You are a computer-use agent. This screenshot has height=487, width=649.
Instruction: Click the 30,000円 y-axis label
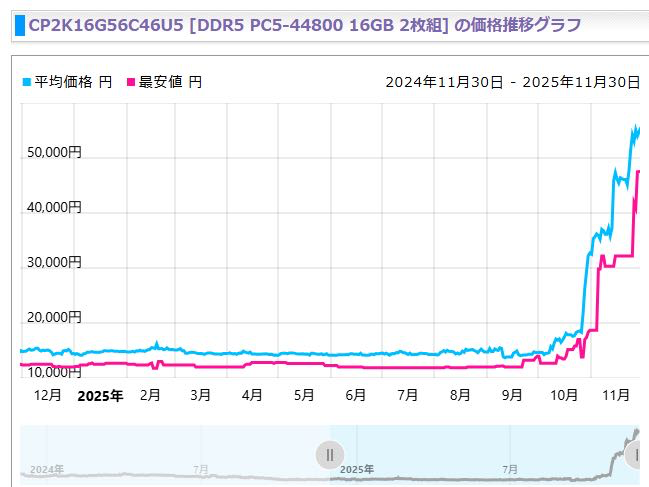52,262
